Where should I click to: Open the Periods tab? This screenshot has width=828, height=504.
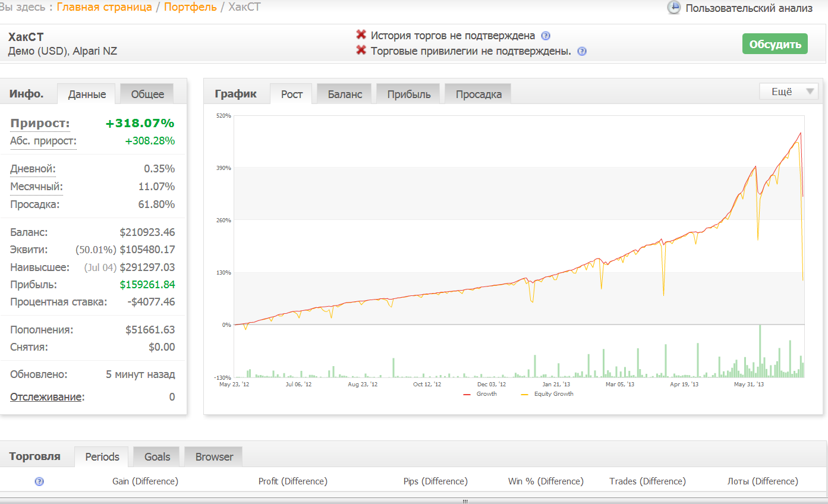point(102,456)
